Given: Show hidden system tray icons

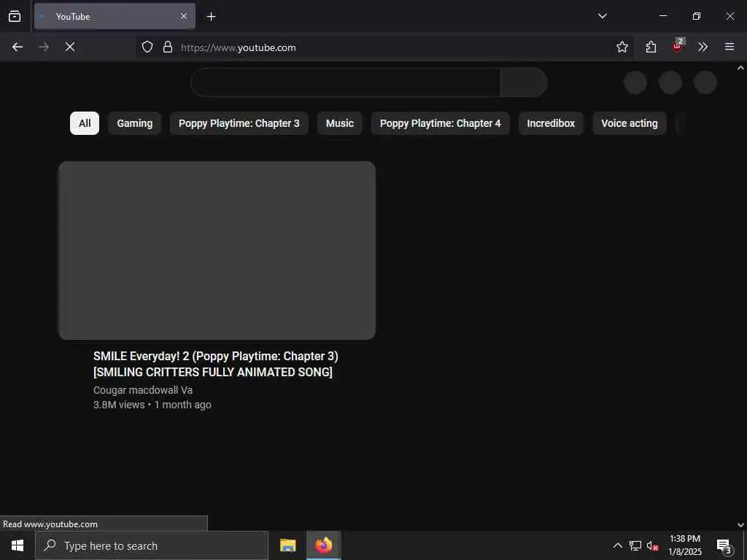Looking at the screenshot, I should [617, 545].
